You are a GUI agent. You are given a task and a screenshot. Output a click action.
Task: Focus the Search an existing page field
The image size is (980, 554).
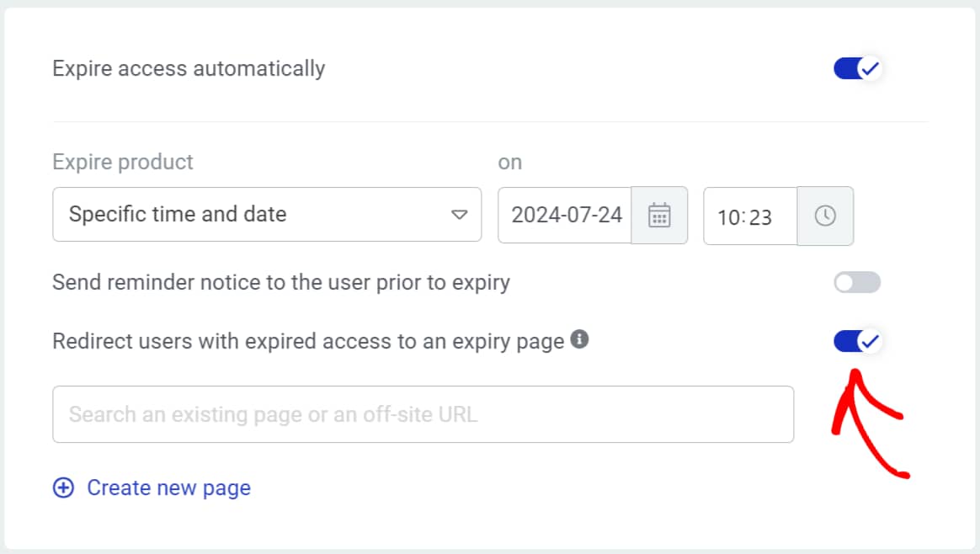tap(423, 414)
